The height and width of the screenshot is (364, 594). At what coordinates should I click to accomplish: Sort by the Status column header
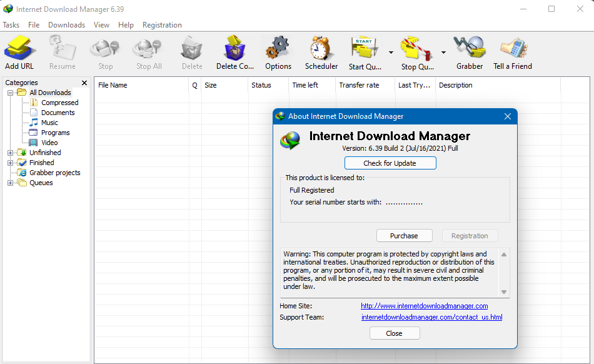tap(269, 85)
